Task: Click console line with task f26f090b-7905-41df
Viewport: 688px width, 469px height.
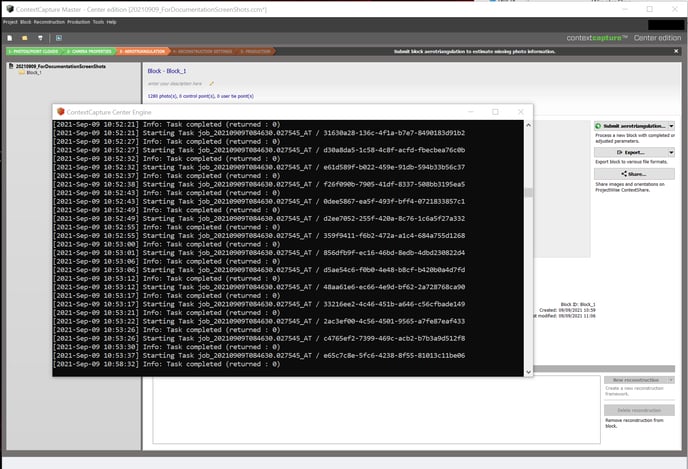Action: click(259, 184)
